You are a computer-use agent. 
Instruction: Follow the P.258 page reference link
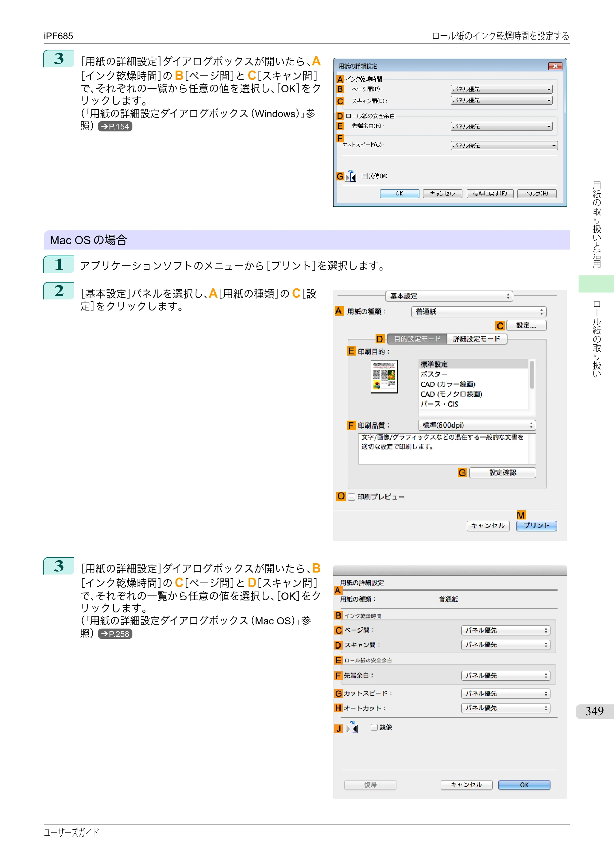tap(115, 634)
